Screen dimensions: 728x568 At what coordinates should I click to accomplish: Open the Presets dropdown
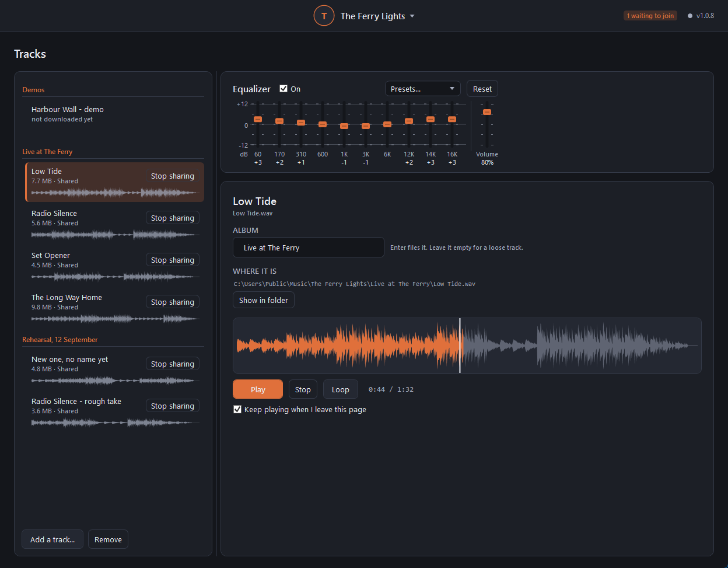point(423,89)
